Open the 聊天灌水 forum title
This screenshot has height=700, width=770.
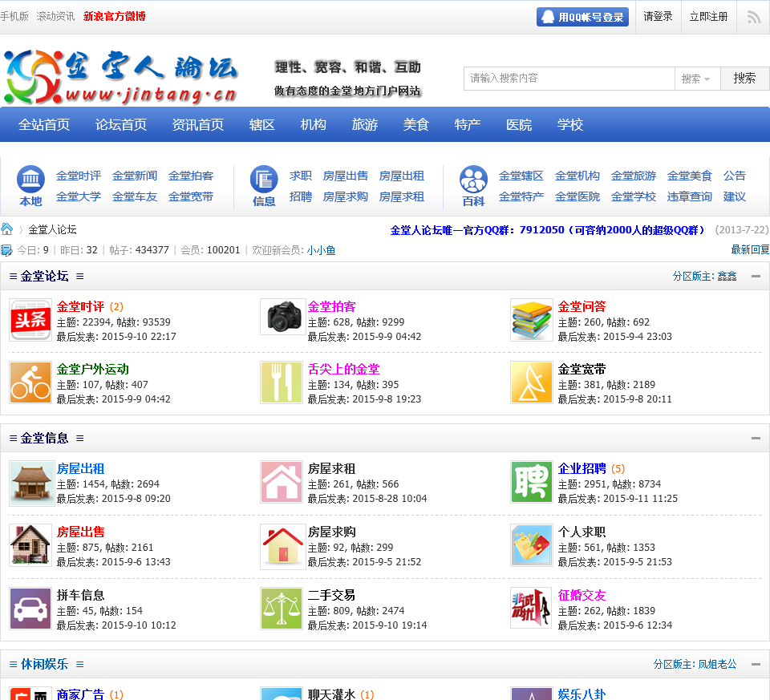click(x=331, y=694)
